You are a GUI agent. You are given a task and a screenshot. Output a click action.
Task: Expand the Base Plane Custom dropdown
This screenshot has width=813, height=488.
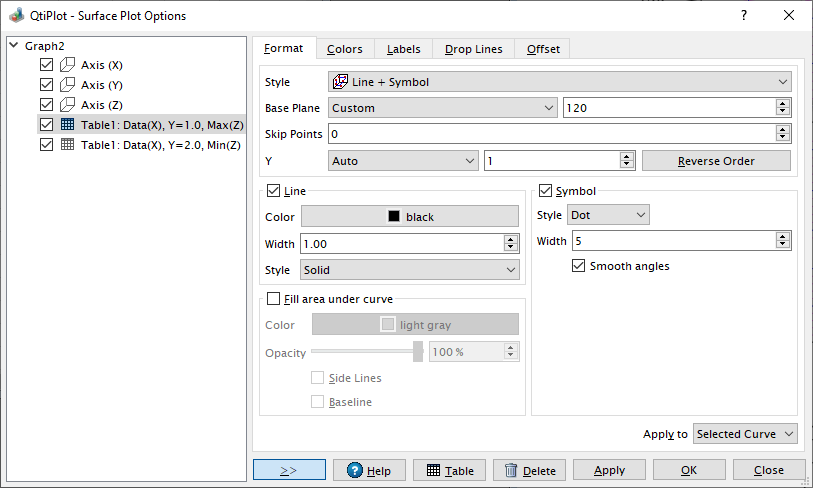pos(442,108)
